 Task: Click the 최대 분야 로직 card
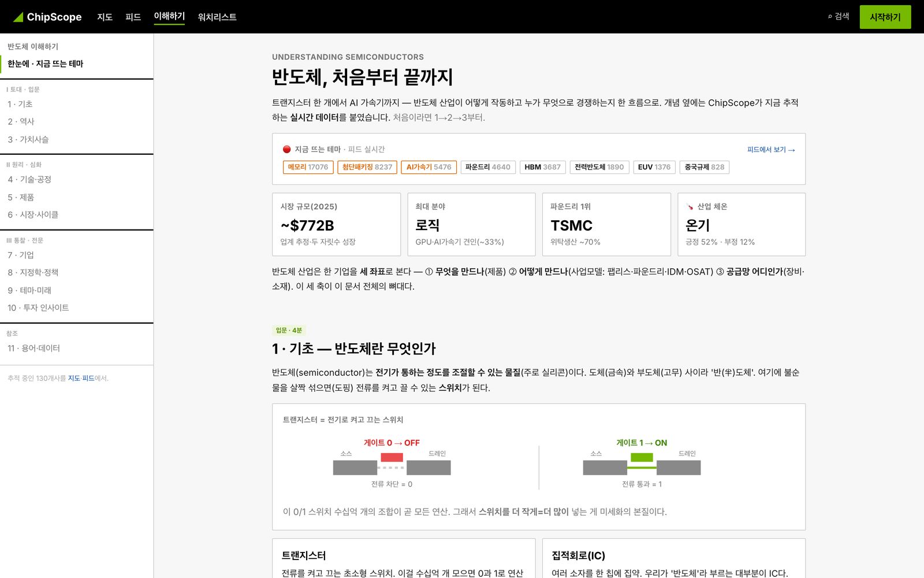click(x=471, y=224)
